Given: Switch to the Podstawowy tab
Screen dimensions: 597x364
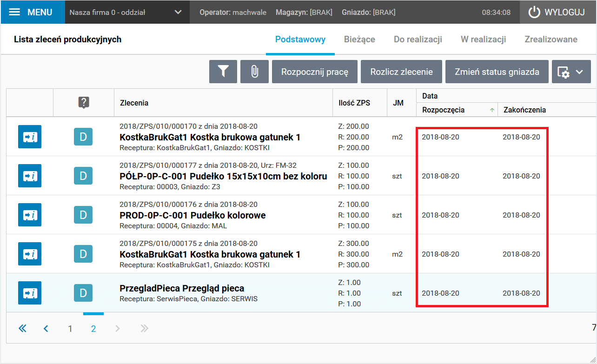Looking at the screenshot, I should click(300, 40).
